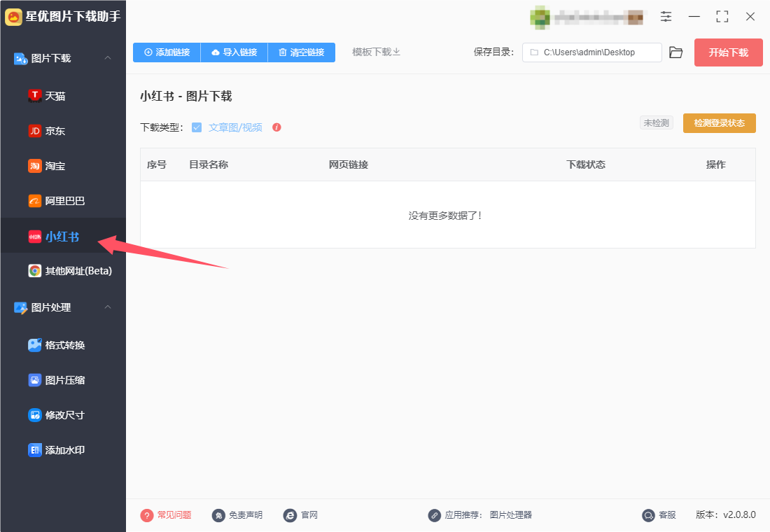Screen dimensions: 770x532
Task: Click the 天猫 icon in sidebar
Action: point(35,96)
